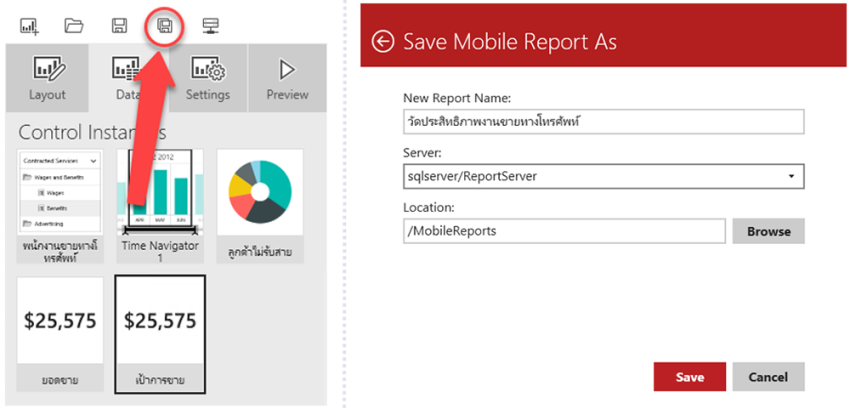Select the pie chart control instance
The image size is (850, 409).
point(260,206)
